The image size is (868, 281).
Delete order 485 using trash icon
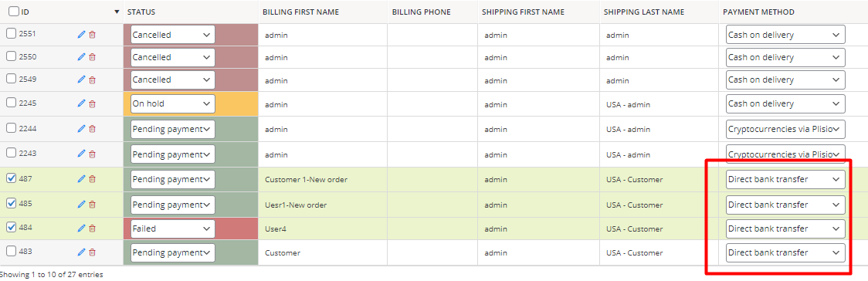pos(93,204)
